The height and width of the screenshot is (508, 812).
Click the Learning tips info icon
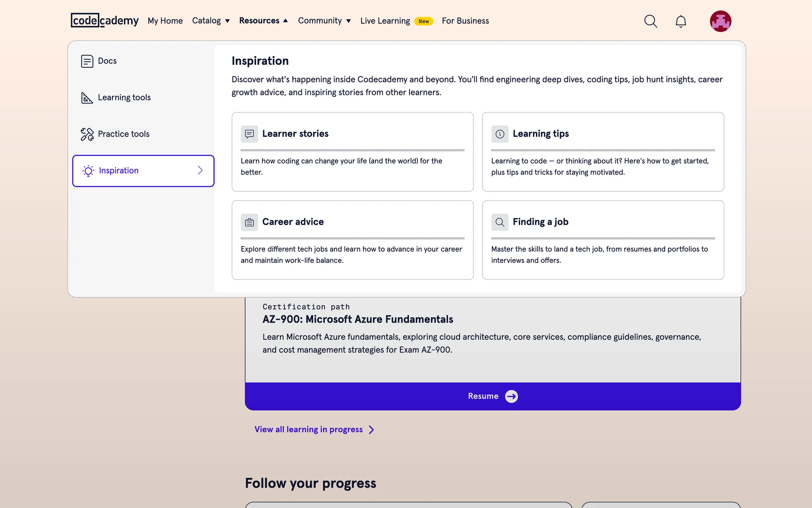[499, 134]
